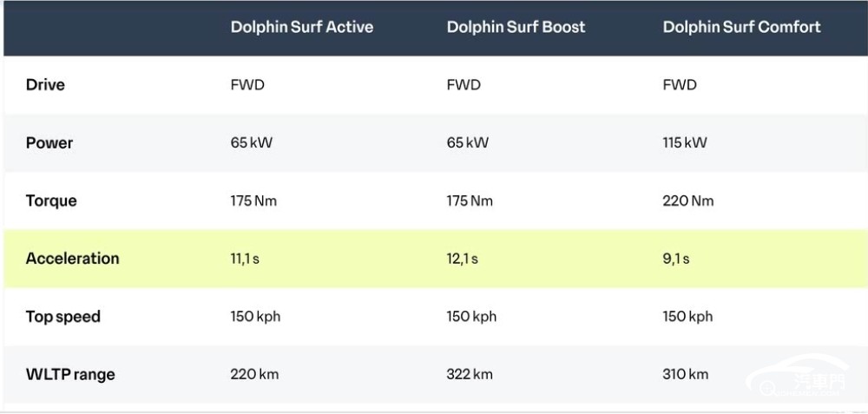Click the 322 km range value
Viewport: 868px width, 414px height.
tap(470, 375)
